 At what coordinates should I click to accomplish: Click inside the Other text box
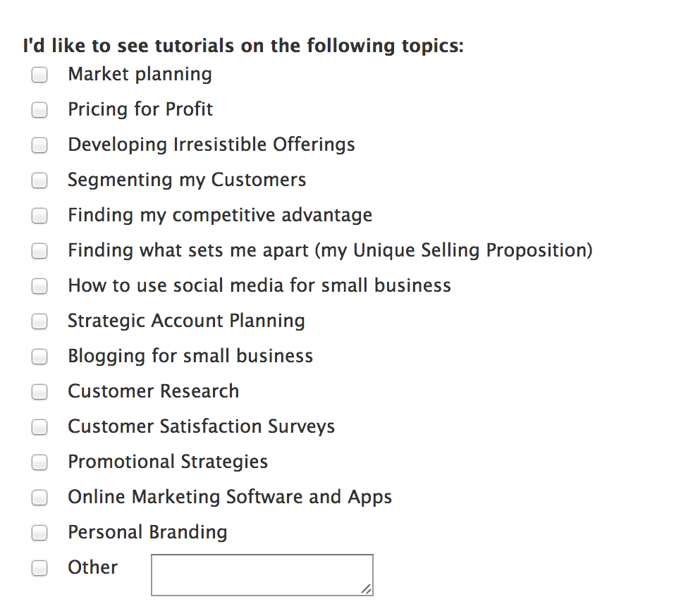tap(261, 574)
